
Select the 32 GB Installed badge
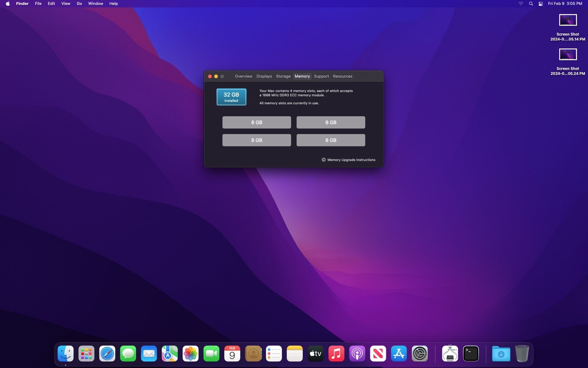(x=232, y=97)
